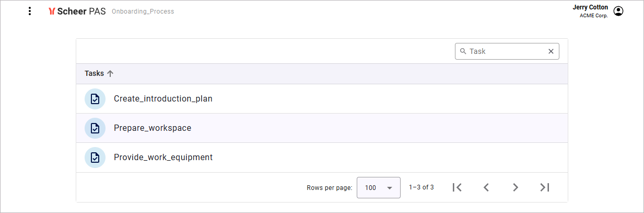Click the Tasks column header

click(94, 74)
